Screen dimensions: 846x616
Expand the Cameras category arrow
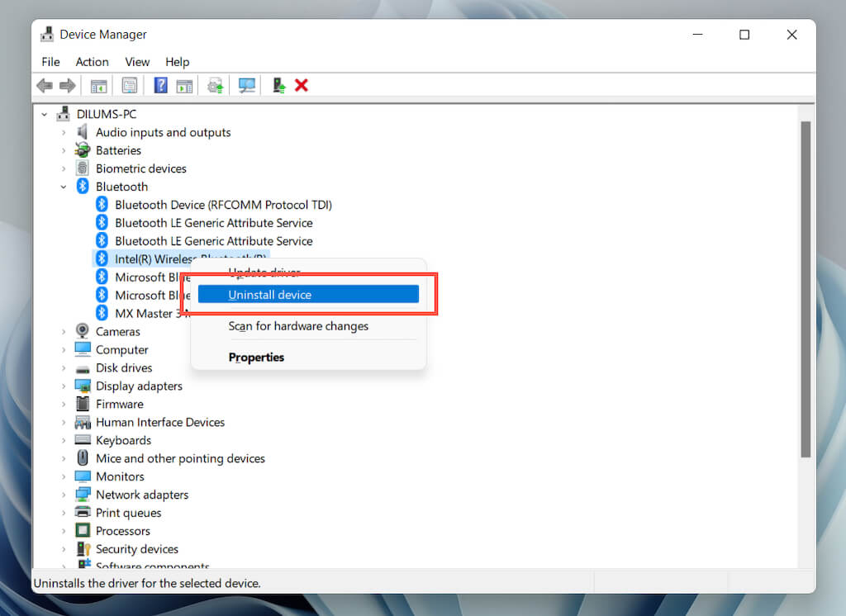[x=64, y=331]
